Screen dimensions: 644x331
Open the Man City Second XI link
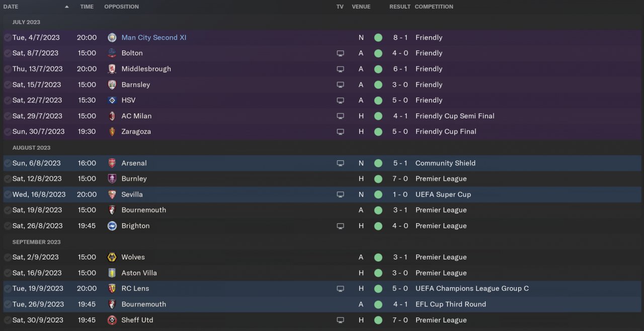tap(153, 37)
